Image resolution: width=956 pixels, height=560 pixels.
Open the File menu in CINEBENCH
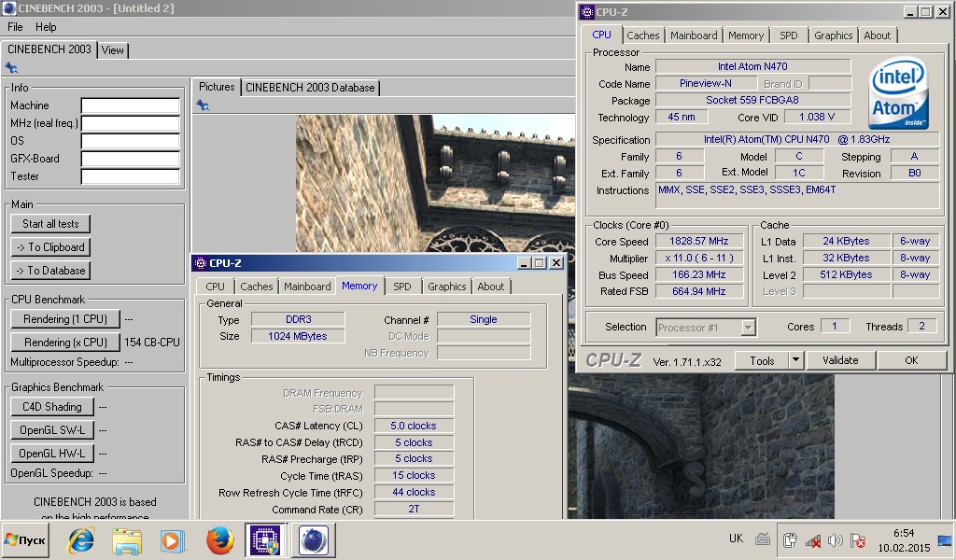click(x=15, y=27)
